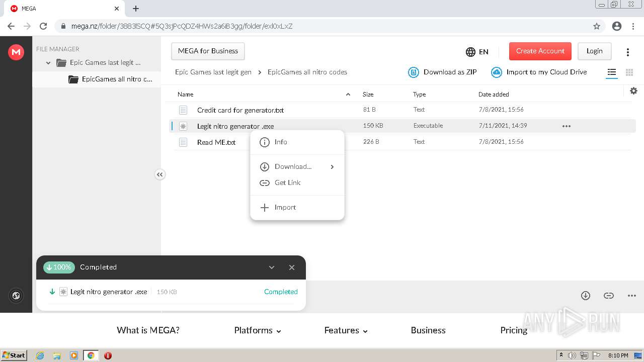Collapse the file manager side panel
This screenshot has height=362, width=644.
(x=159, y=174)
